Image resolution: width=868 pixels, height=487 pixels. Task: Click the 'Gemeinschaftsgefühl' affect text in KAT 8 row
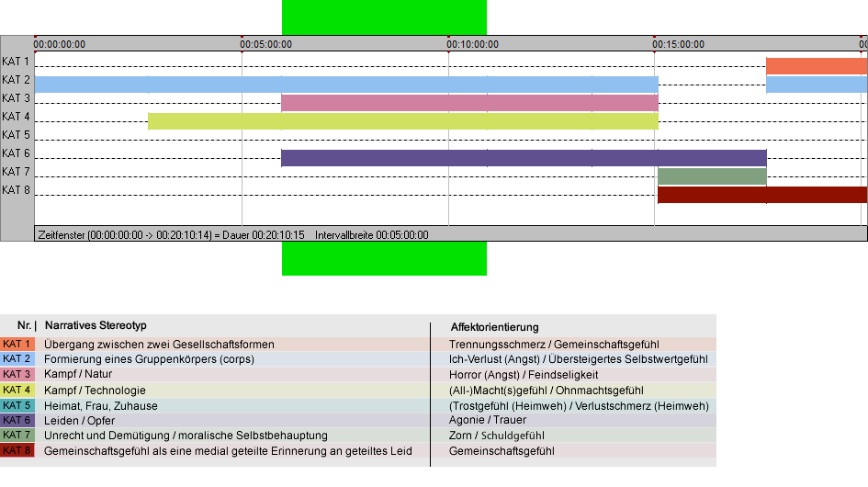502,451
